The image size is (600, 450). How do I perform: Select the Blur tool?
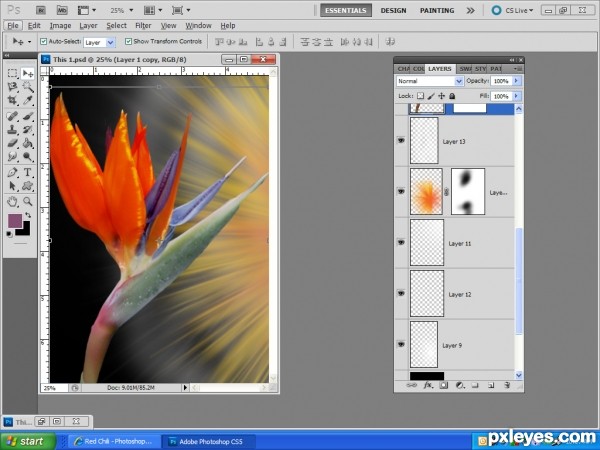pos(13,157)
